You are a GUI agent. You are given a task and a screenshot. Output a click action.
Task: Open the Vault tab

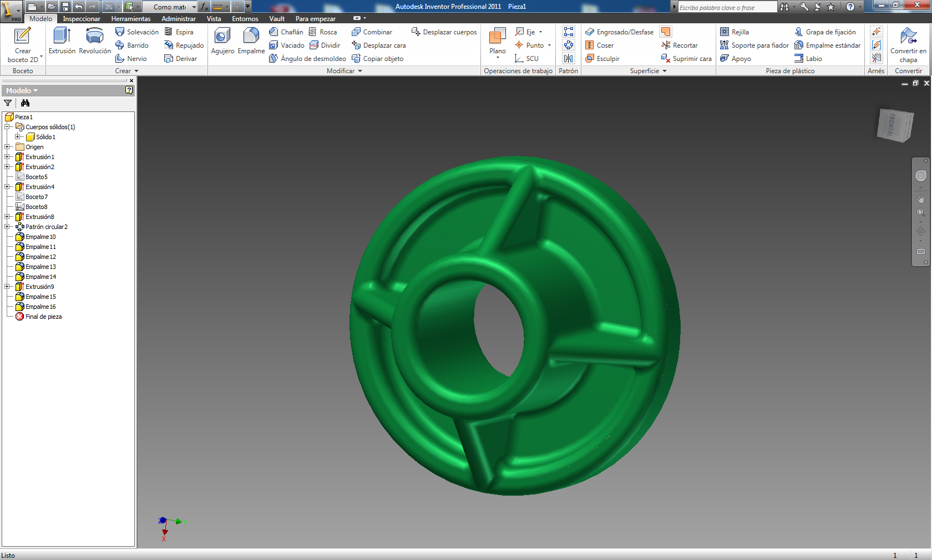coord(277,19)
